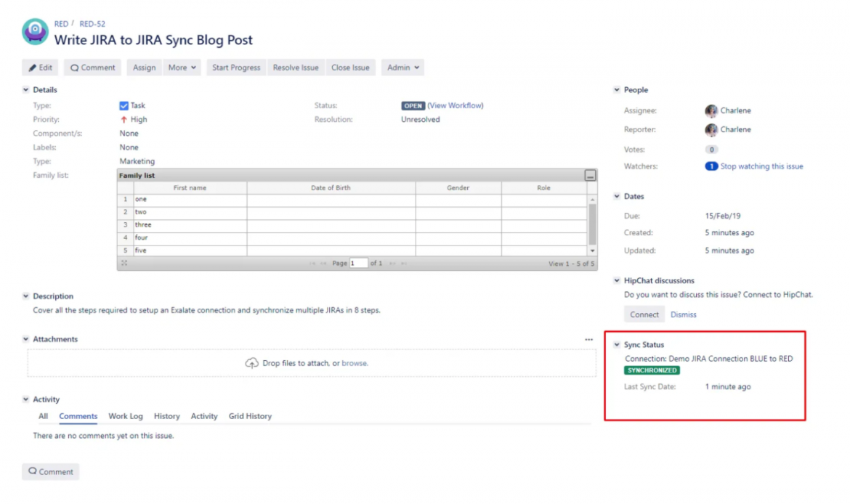The height and width of the screenshot is (504, 850).
Task: Click the OPEN status badge
Action: pos(413,106)
